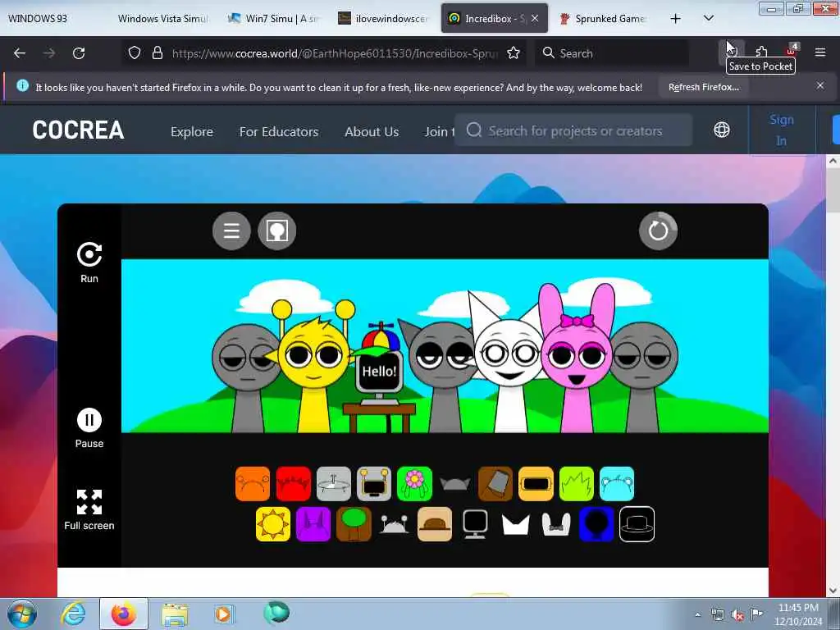This screenshot has height=630, width=840.
Task: Focus the Firefox Search box
Action: (612, 53)
